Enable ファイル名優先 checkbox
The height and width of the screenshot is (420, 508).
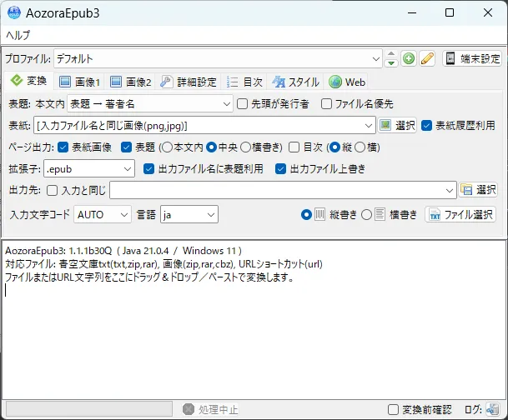[x=326, y=104]
